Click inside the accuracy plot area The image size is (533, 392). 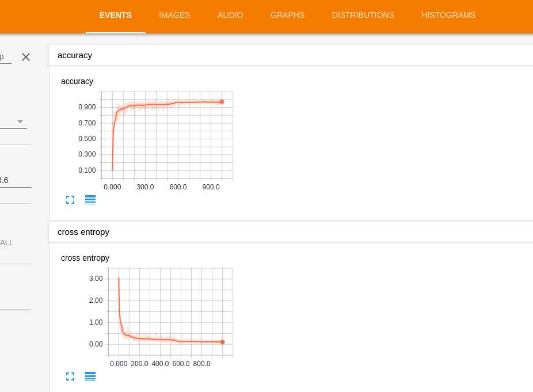click(x=167, y=135)
